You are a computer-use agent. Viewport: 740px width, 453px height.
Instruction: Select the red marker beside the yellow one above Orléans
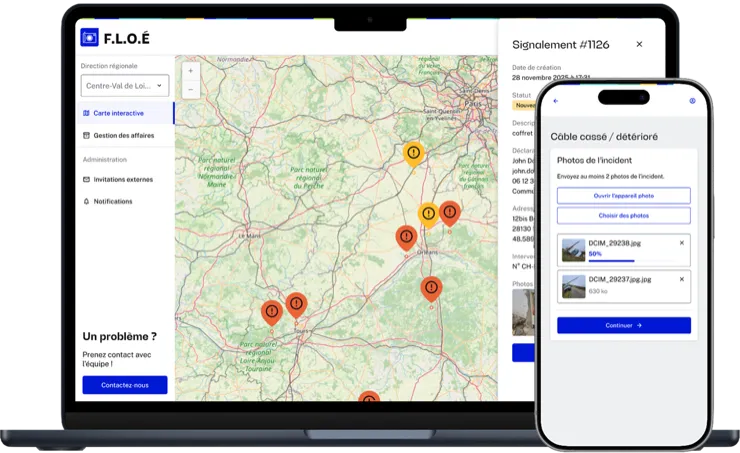pos(450,213)
